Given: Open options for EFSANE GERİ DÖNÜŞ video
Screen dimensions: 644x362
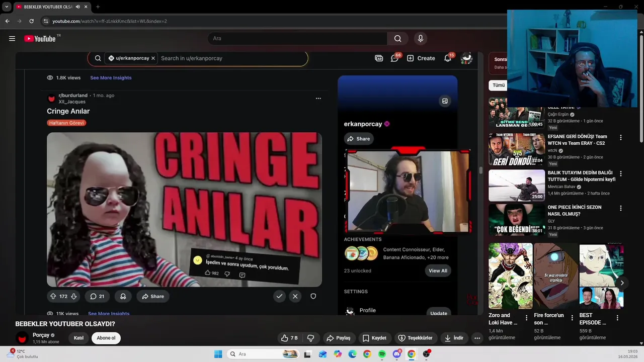Looking at the screenshot, I should [x=621, y=137].
